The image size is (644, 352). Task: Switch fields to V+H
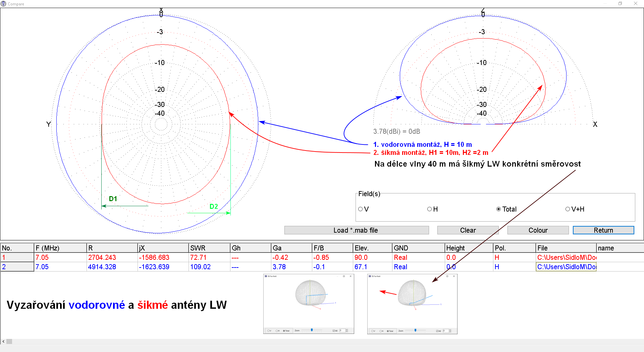pyautogui.click(x=568, y=209)
